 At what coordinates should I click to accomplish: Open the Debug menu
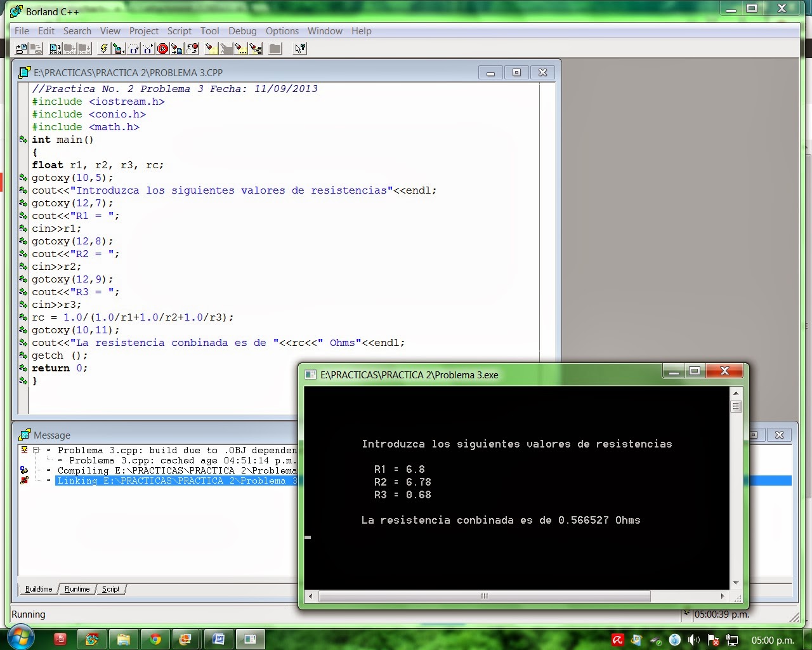click(243, 31)
